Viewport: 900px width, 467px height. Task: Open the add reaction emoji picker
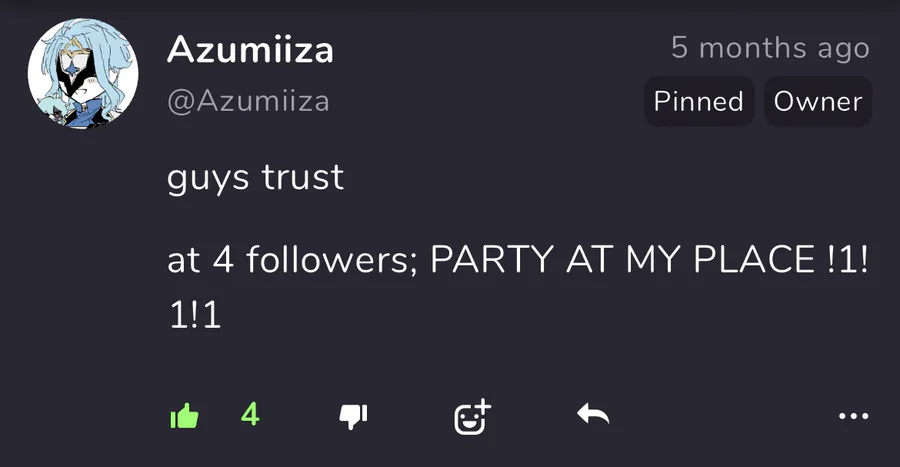[472, 415]
